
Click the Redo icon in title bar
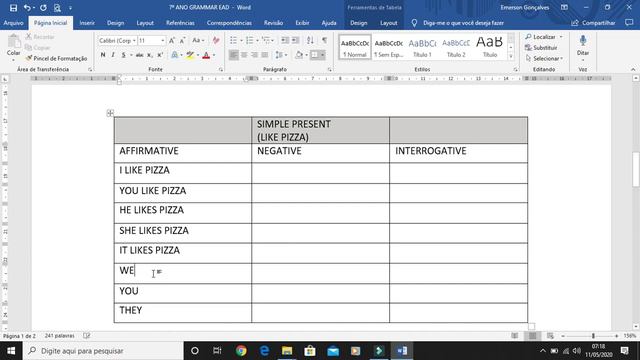pyautogui.click(x=43, y=8)
